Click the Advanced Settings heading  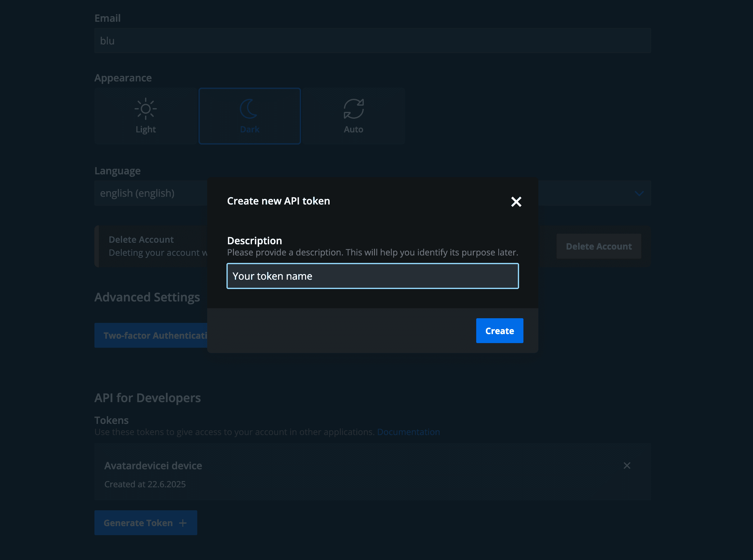coord(147,297)
